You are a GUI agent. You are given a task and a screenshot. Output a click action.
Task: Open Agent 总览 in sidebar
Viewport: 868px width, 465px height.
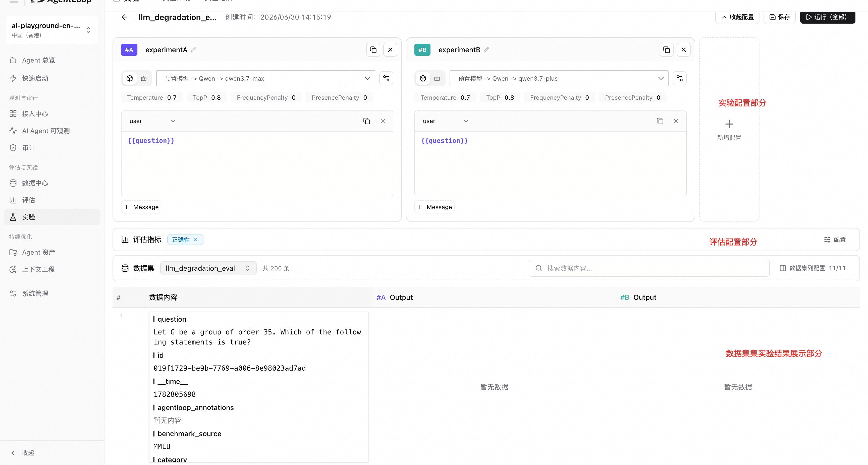click(x=52, y=60)
